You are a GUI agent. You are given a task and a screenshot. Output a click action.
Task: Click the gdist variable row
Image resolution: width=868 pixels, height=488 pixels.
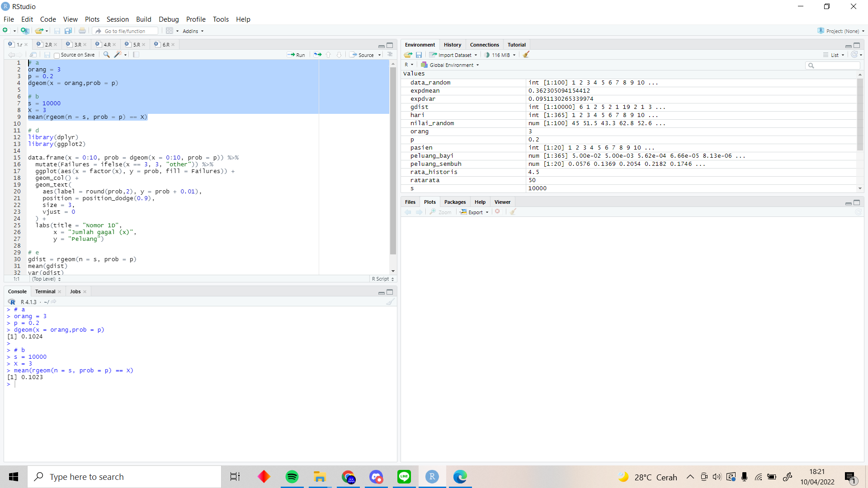point(628,107)
